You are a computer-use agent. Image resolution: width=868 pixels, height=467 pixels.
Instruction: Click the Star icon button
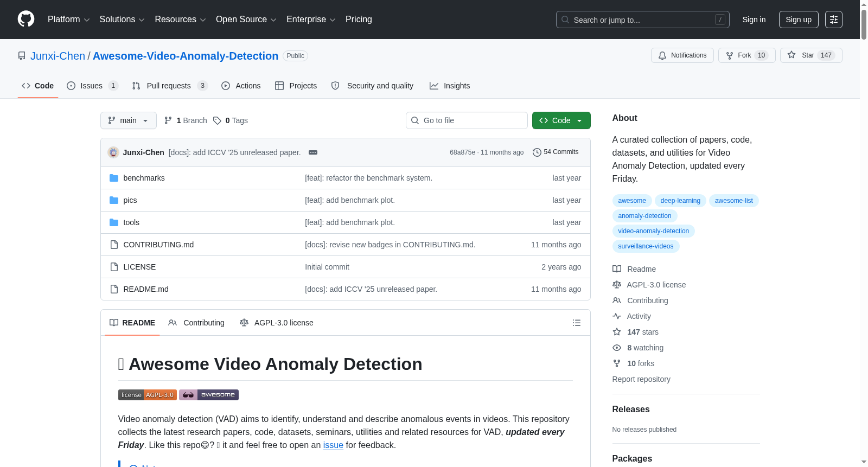[792, 55]
